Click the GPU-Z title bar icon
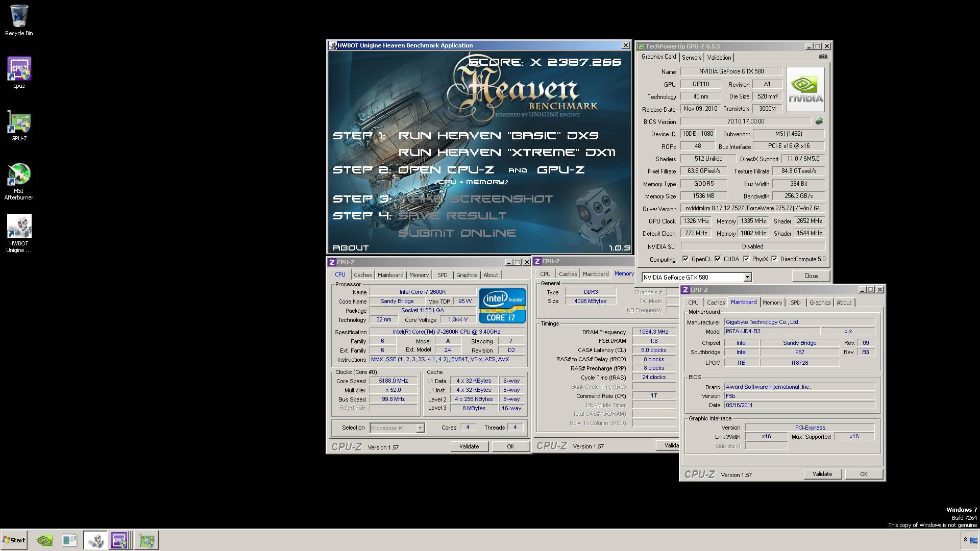The image size is (980, 551). (641, 46)
